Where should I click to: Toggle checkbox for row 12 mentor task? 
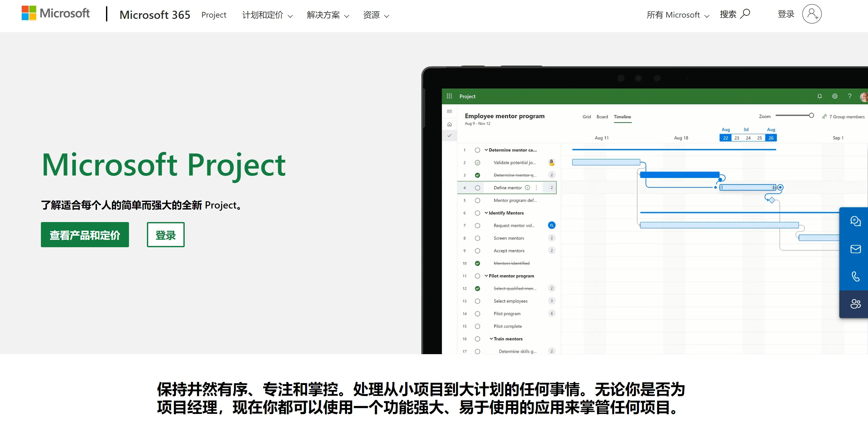coord(478,288)
